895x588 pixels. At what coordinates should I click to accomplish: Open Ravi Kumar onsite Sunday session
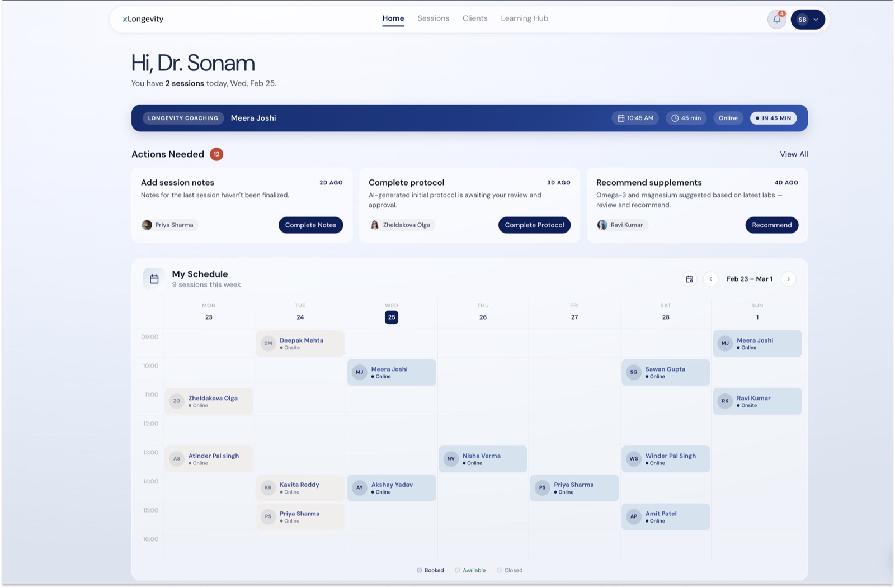[x=757, y=401]
